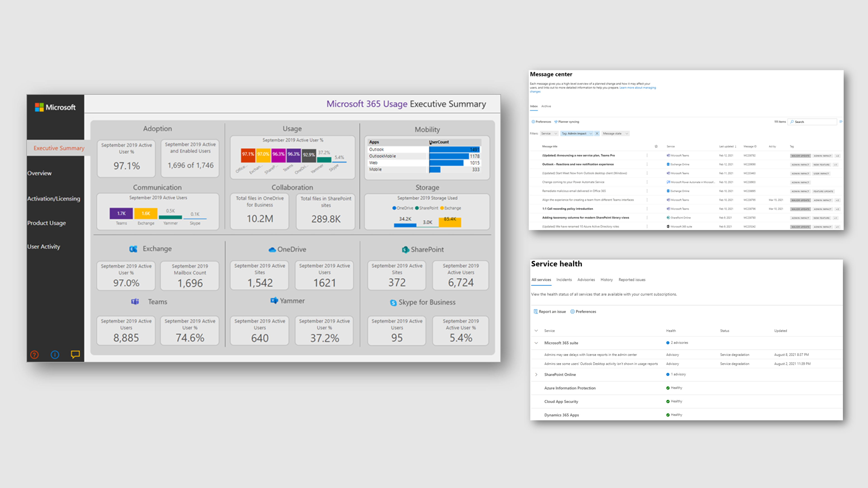
Task: Open more options for taxonomy columns message
Action: [647, 218]
